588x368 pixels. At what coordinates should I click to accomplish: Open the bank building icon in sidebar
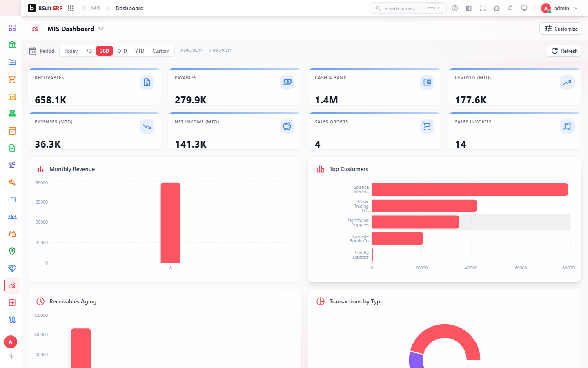coord(12,45)
